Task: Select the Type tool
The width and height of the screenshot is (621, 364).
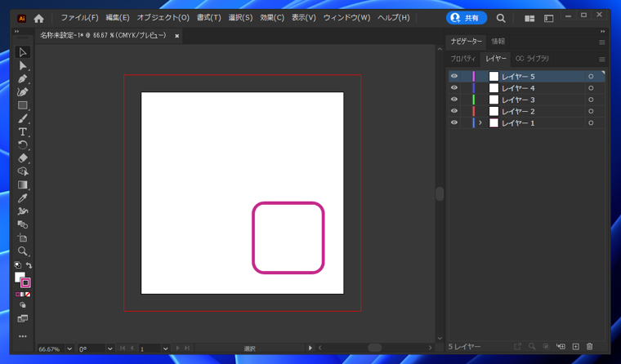Action: point(23,131)
